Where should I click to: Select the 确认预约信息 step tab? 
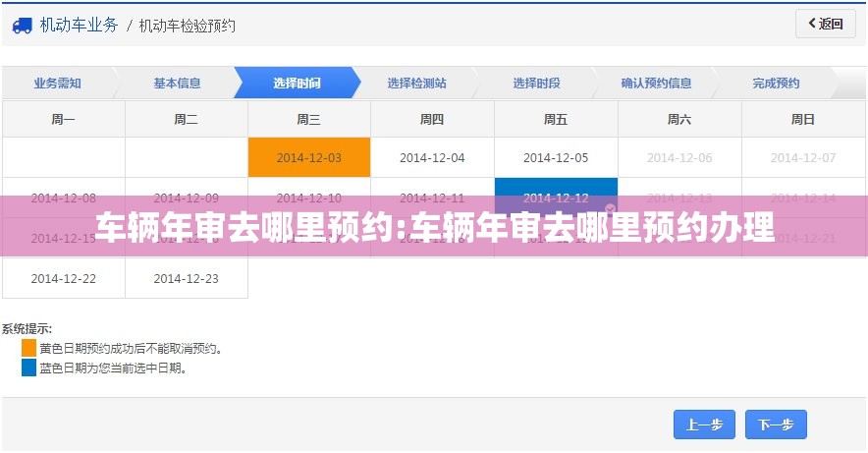[x=656, y=84]
